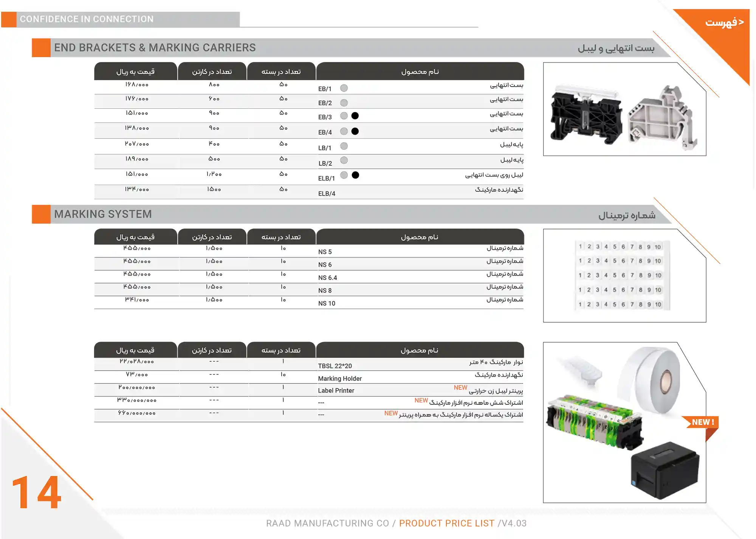Viewport: 756px width, 539px height.
Task: Open the terminal number strips image
Action: coord(622,275)
